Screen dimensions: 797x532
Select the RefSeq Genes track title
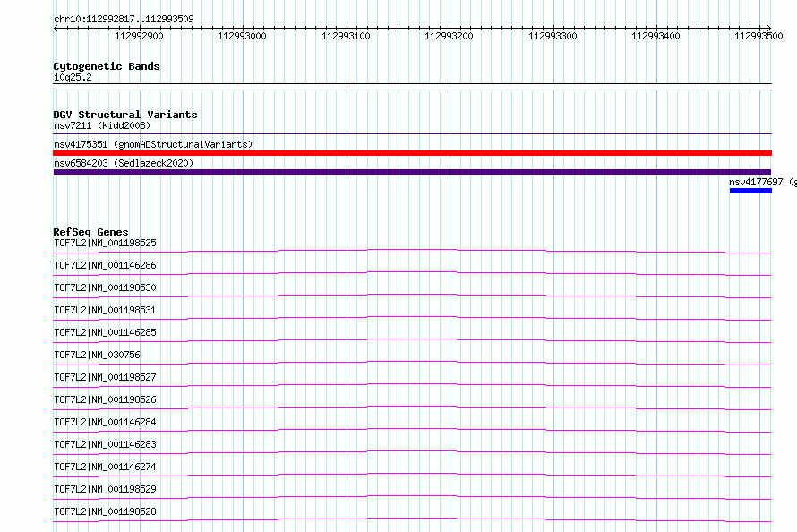(x=90, y=232)
